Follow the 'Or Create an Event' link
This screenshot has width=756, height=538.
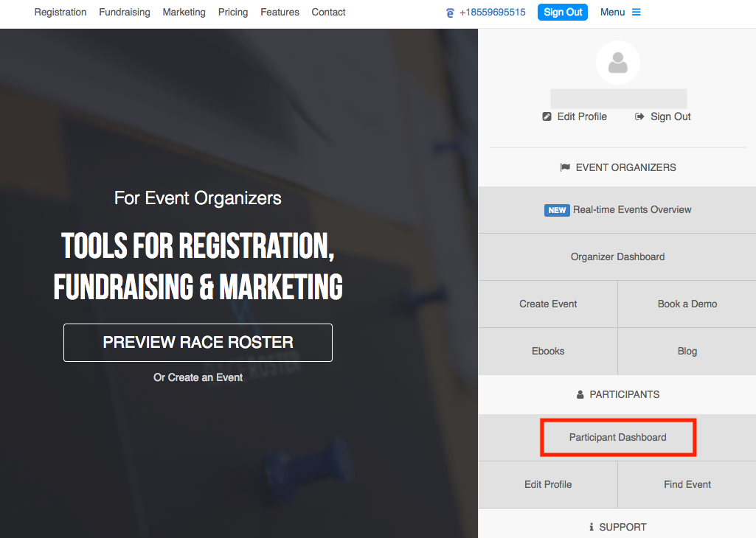coord(198,377)
